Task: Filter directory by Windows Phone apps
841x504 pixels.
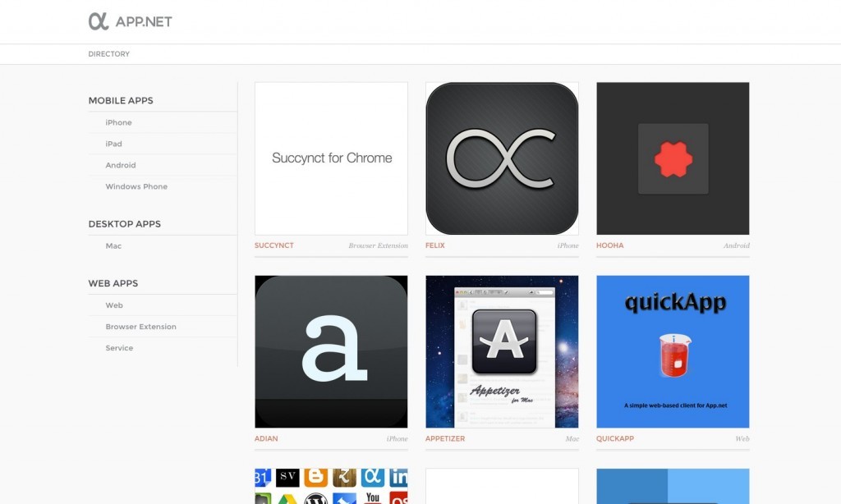Action: [x=136, y=186]
